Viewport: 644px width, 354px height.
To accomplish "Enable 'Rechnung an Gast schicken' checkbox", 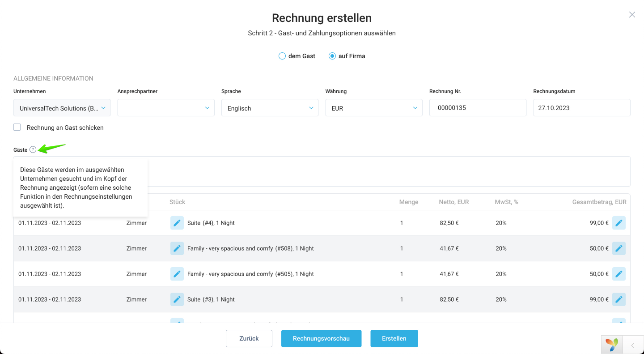I will point(17,127).
